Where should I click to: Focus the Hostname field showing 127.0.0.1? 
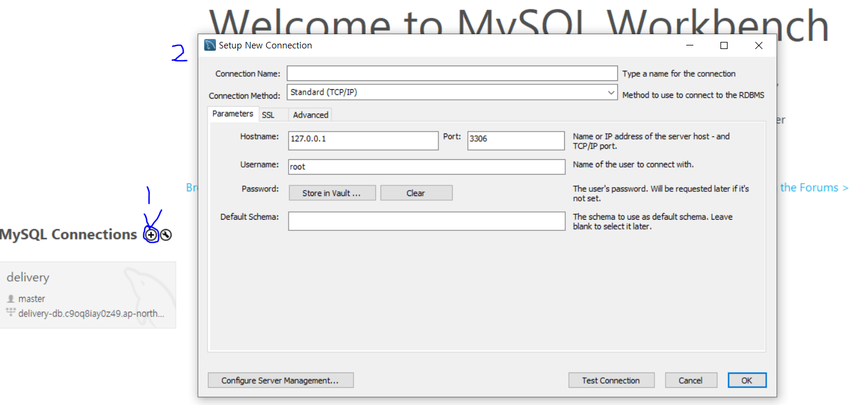point(363,141)
